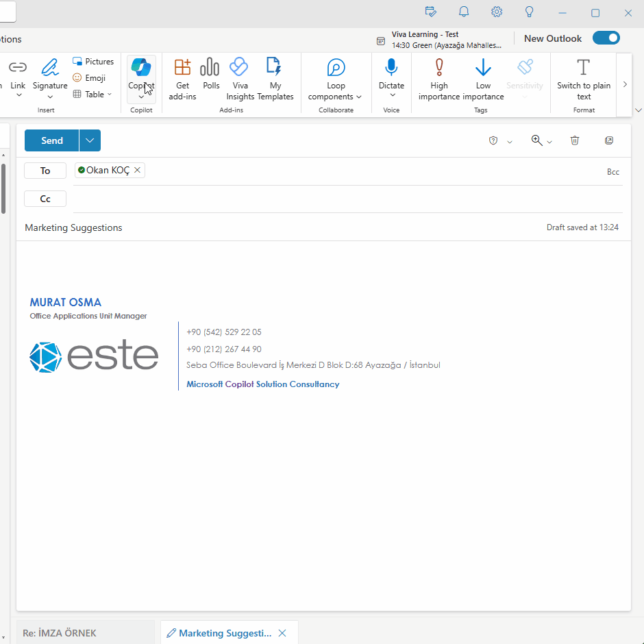The image size is (644, 644).
Task: Launch Viva Insights
Action: point(240,79)
